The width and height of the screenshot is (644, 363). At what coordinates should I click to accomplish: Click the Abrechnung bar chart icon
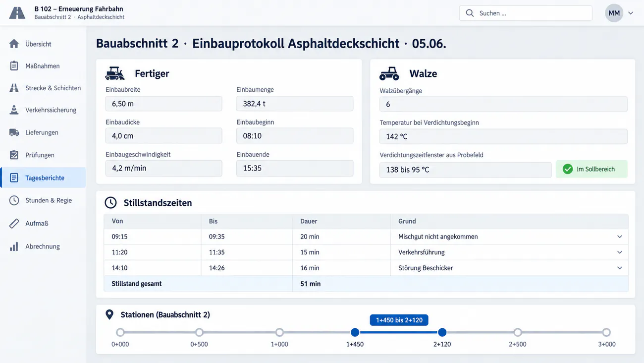[x=14, y=246]
